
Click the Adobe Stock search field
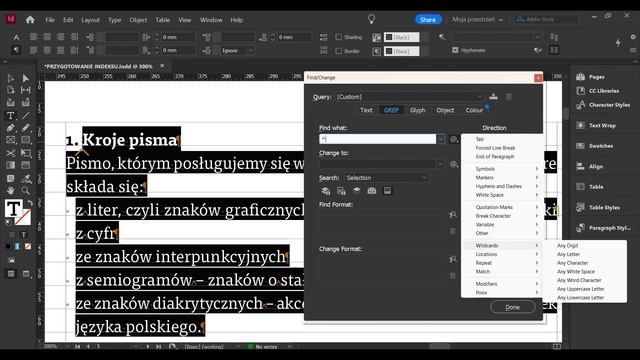pyautogui.click(x=546, y=19)
